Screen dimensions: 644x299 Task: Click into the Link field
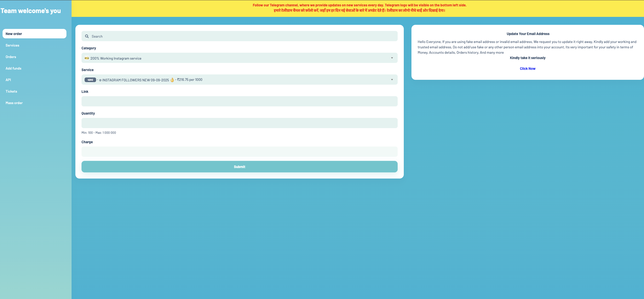(x=239, y=101)
